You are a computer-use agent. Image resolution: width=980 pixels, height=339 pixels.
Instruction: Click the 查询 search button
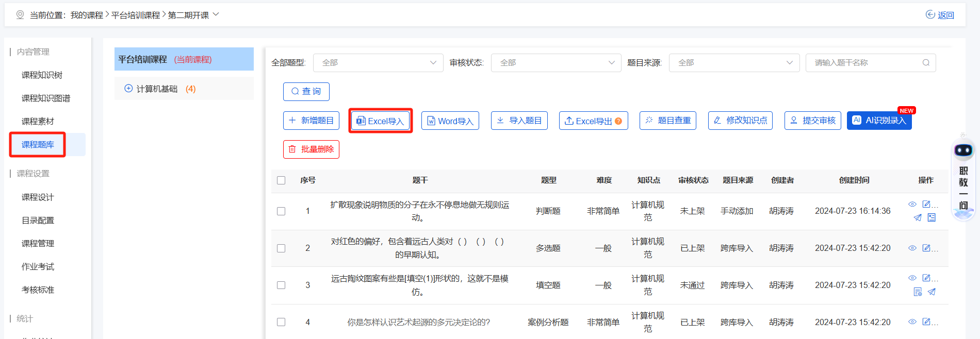point(306,92)
